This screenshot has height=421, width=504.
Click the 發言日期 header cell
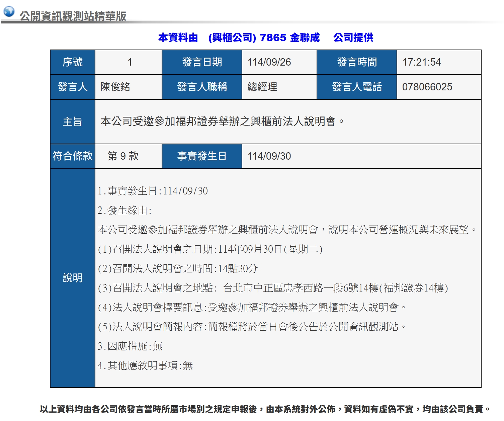click(202, 62)
